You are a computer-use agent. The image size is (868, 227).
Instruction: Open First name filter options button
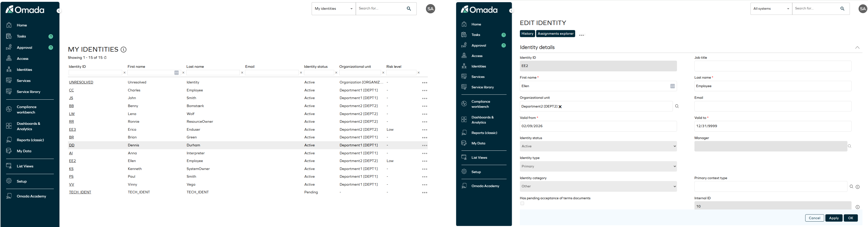pyautogui.click(x=177, y=73)
